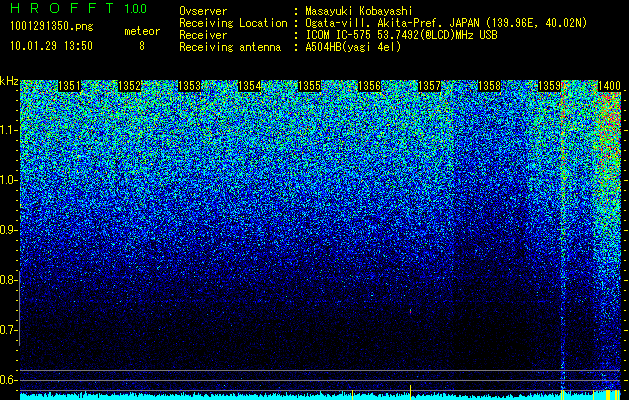
Task: Click the 1356 time marker
Action: [369, 86]
